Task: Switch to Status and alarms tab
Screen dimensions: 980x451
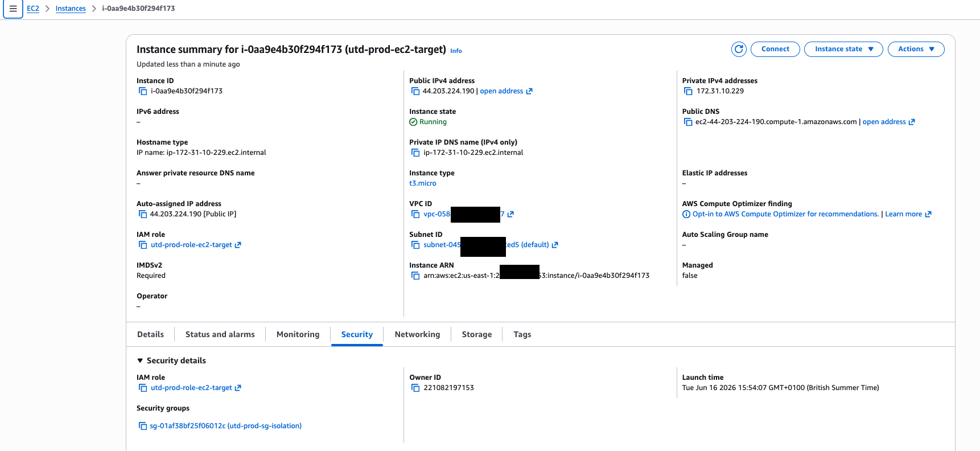Action: pos(220,334)
